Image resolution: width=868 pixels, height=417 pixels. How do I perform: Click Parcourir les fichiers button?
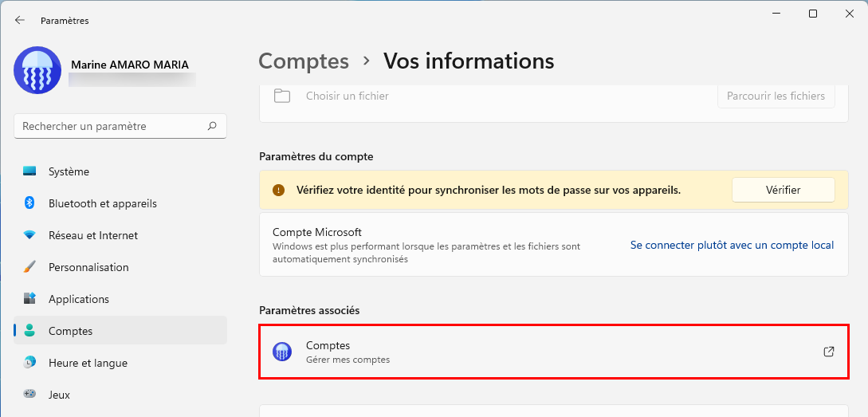click(x=776, y=96)
